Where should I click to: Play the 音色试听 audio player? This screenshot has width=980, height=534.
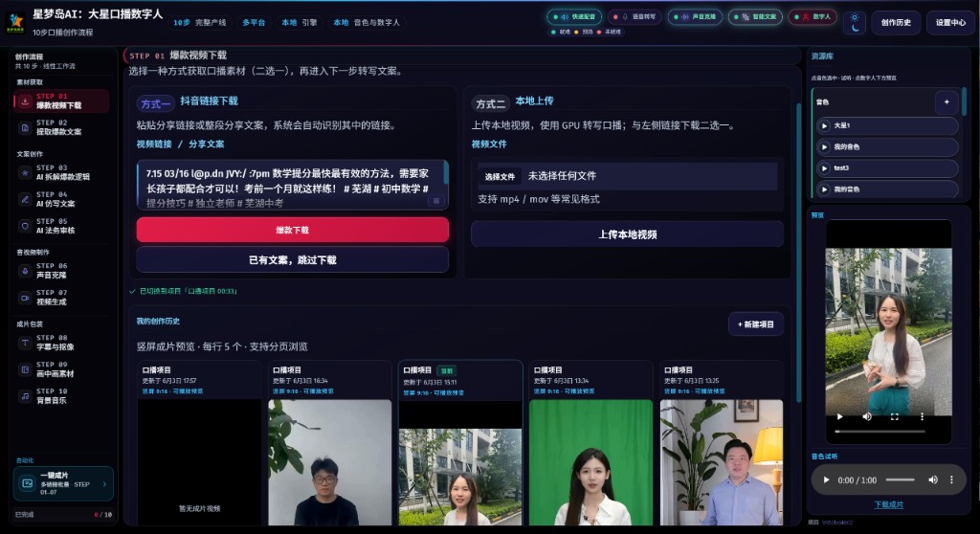coord(826,480)
